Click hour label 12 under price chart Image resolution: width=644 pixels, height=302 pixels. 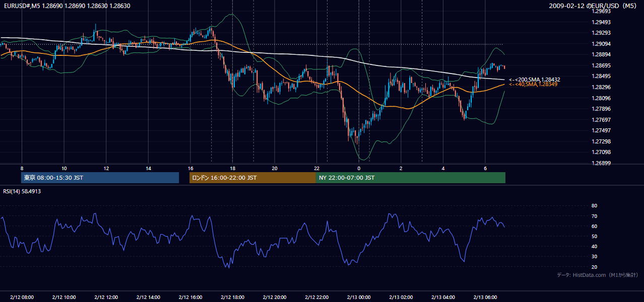tap(106, 168)
